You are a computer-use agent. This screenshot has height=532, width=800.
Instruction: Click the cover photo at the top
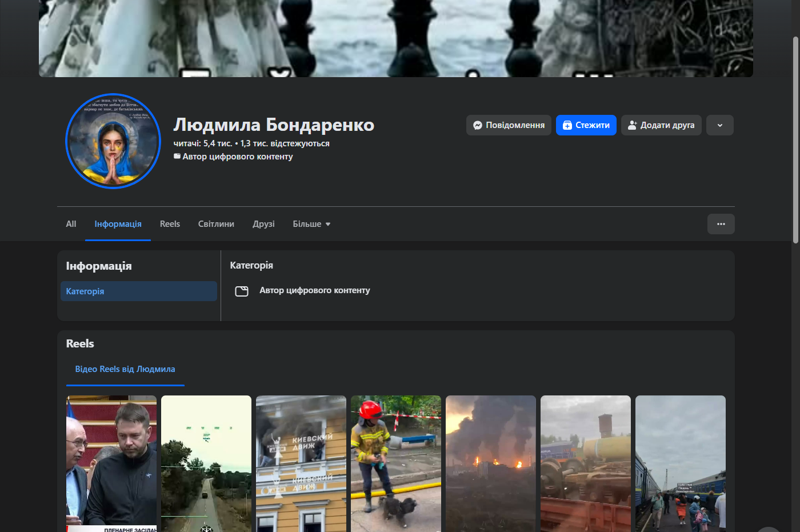[x=396, y=38]
